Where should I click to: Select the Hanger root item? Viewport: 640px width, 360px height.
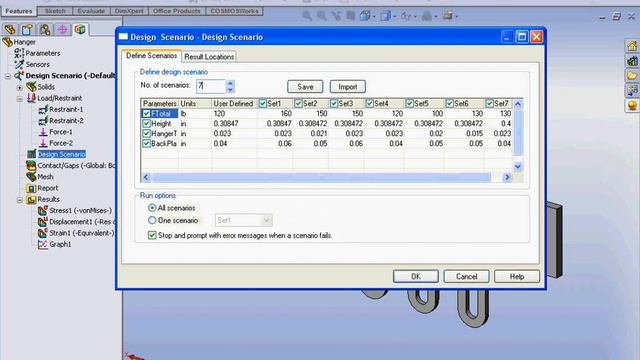click(x=24, y=42)
